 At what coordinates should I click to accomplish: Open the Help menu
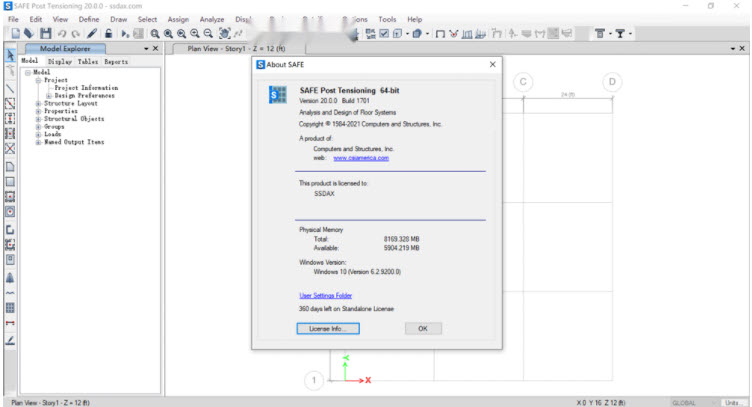414,19
